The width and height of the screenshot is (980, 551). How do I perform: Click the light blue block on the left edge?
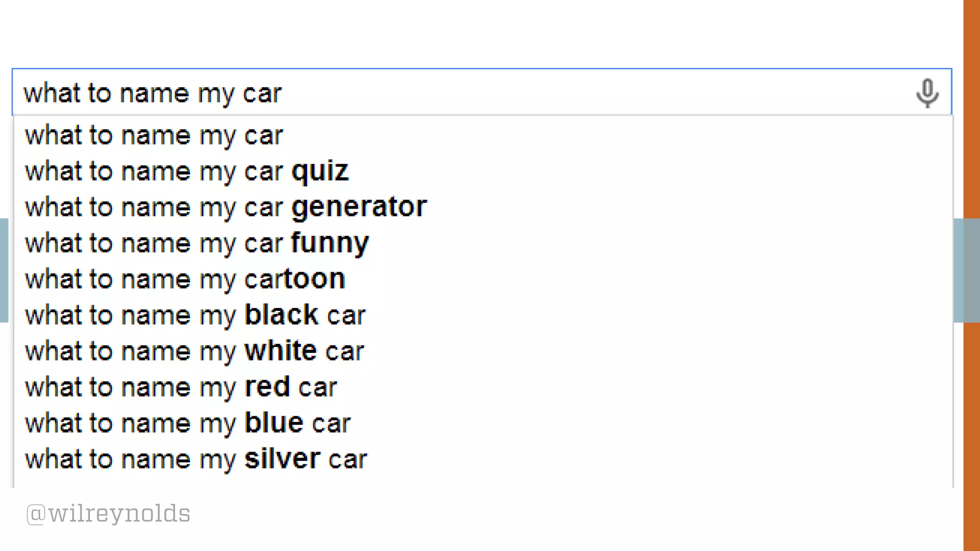(x=4, y=270)
